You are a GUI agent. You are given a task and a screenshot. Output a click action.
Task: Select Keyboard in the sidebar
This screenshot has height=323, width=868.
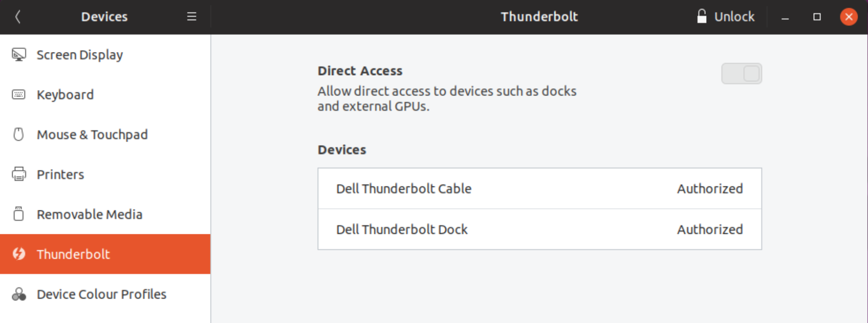[105, 95]
